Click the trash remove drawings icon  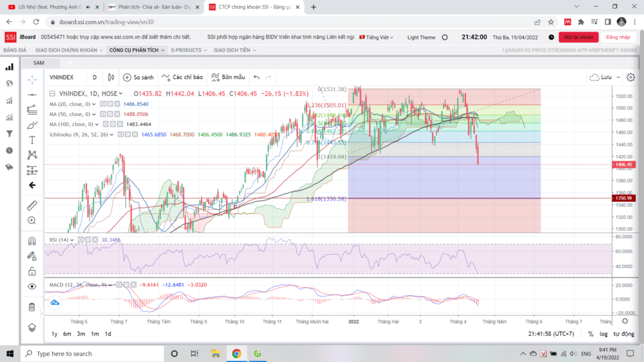pos(32,307)
